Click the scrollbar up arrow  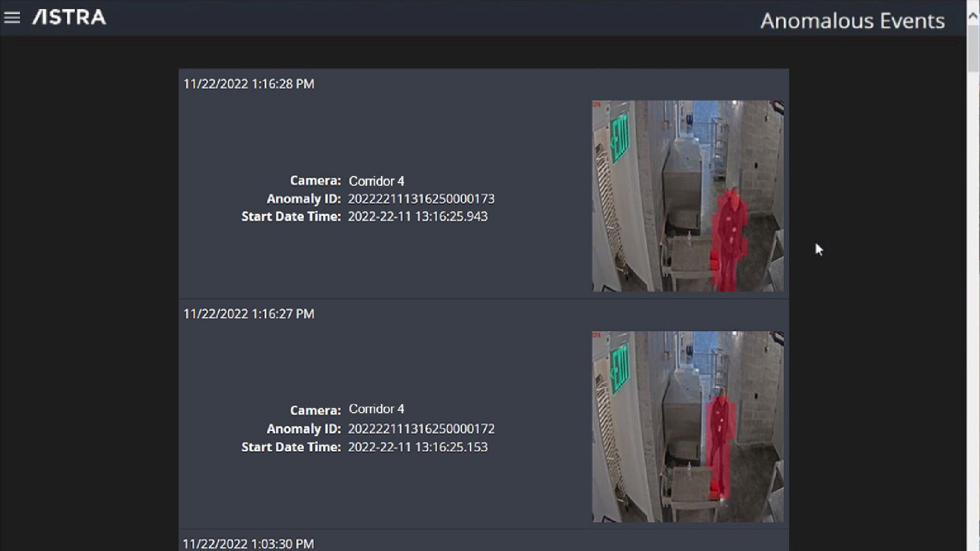[x=973, y=16]
